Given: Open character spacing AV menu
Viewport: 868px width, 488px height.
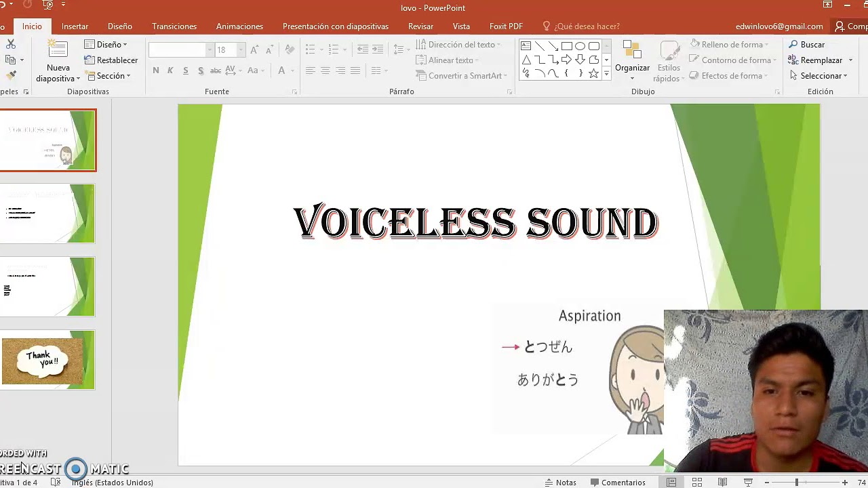Looking at the screenshot, I should pyautogui.click(x=234, y=70).
